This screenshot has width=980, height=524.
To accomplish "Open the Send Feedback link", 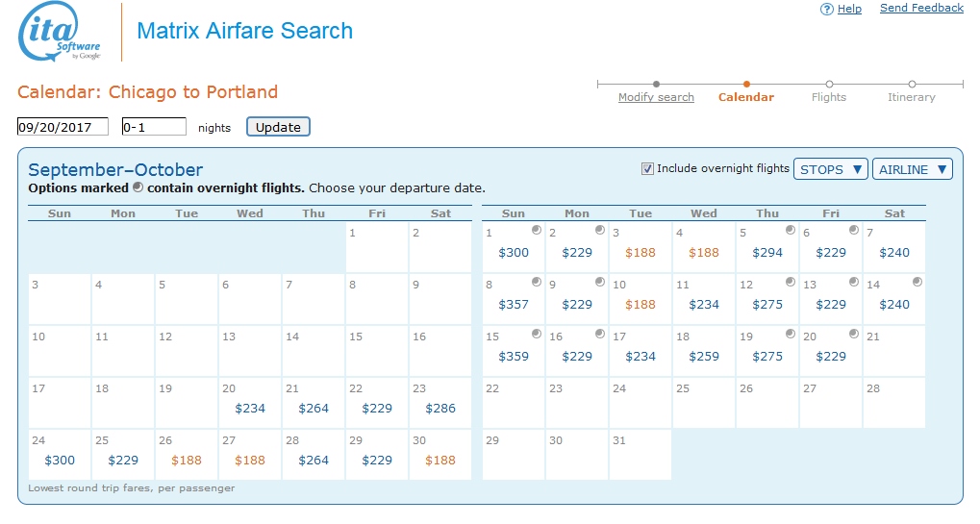I will click(921, 9).
